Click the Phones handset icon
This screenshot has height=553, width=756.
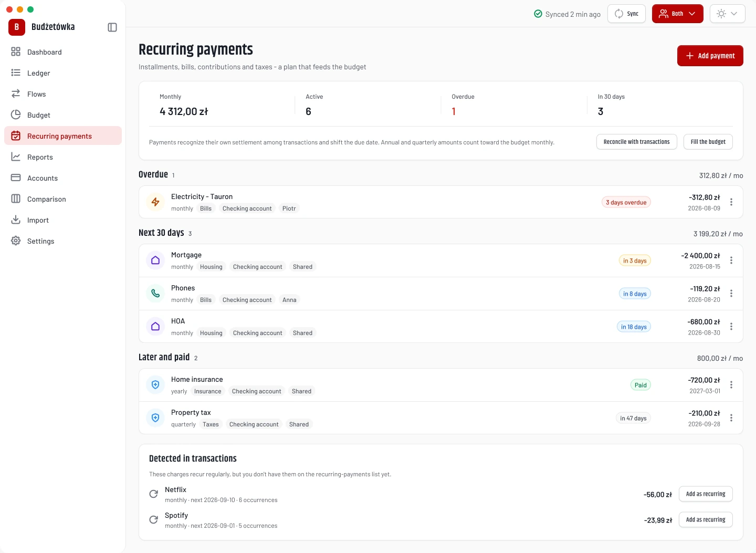[x=155, y=294]
